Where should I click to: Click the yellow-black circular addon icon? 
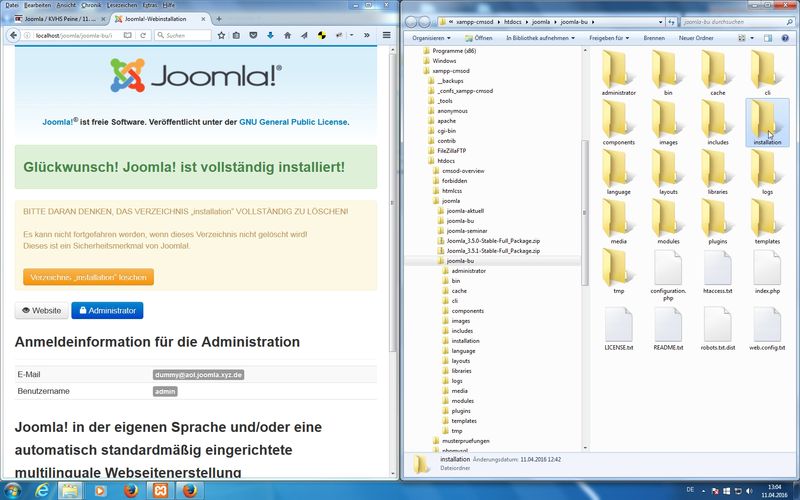(321, 35)
